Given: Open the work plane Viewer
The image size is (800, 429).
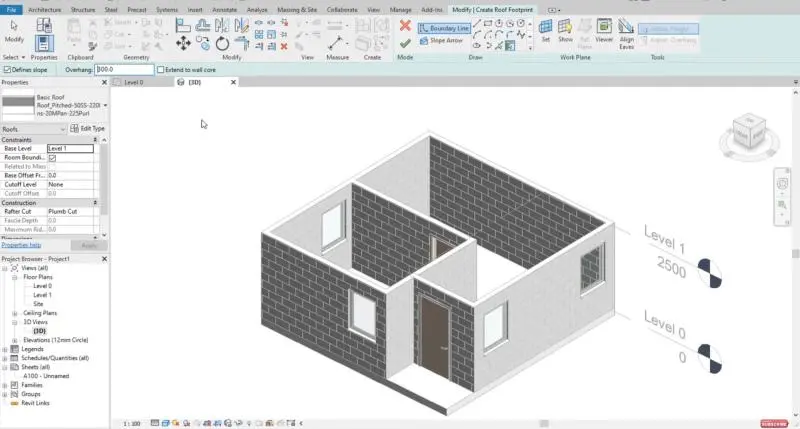Looking at the screenshot, I should [x=604, y=28].
